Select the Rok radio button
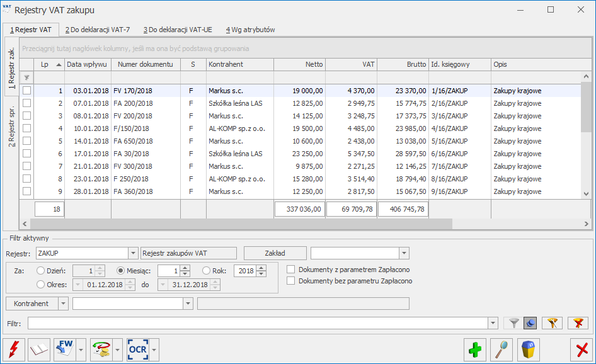This screenshot has height=364, width=596. (206, 271)
